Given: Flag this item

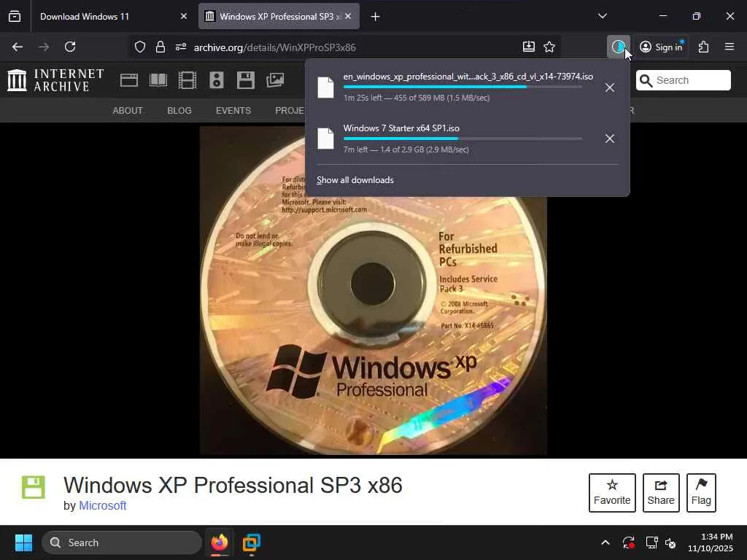Looking at the screenshot, I should [x=701, y=493].
